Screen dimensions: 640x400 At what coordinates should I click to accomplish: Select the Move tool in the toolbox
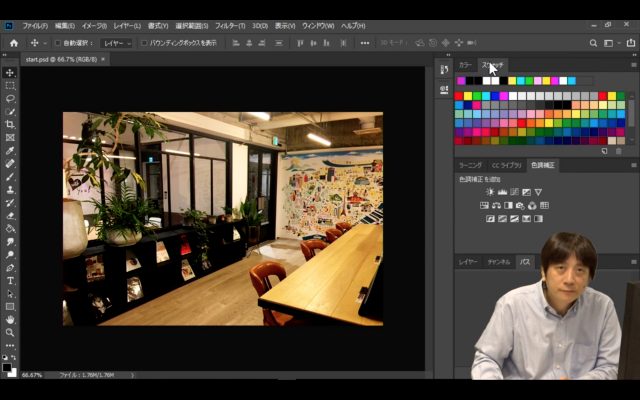coord(10,73)
